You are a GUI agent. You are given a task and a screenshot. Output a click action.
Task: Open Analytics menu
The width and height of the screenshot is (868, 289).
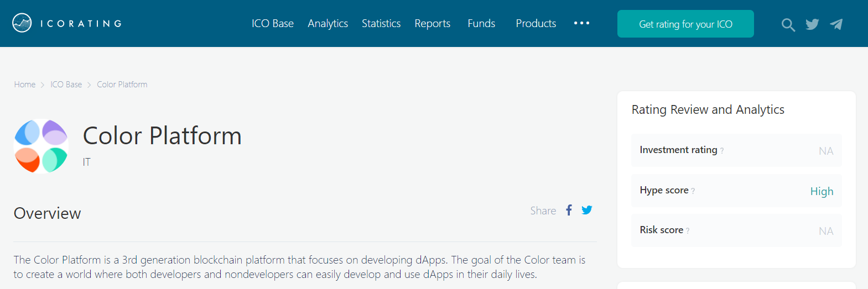pos(328,24)
